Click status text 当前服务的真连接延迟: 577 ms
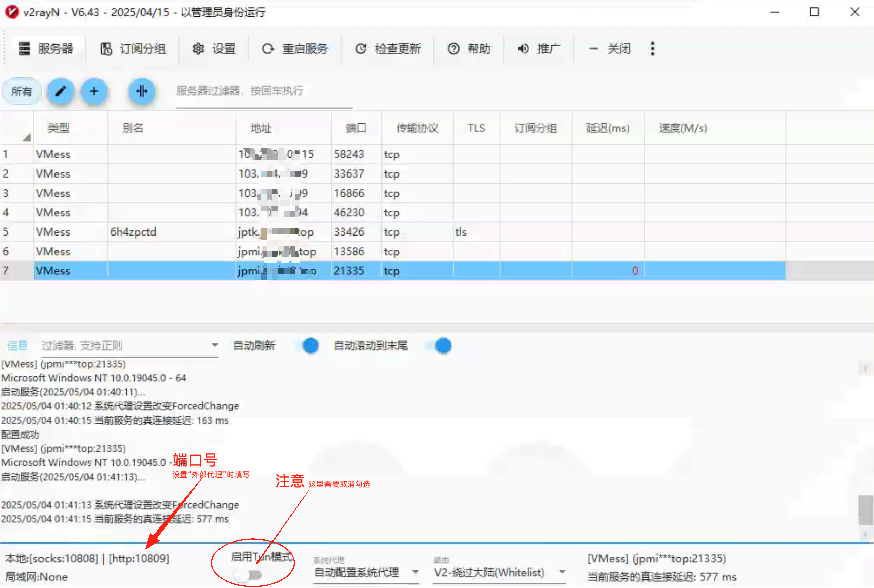Viewport: 874px width, 588px height. (662, 577)
